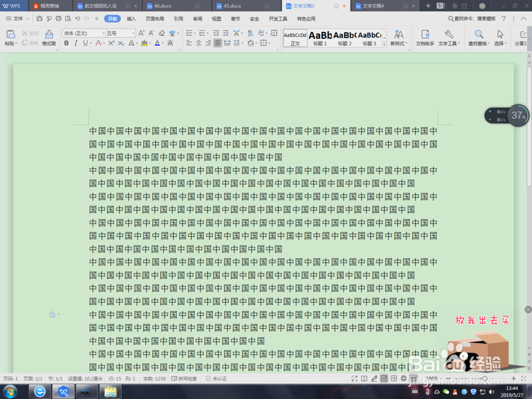
Task: Switch to the 审阅 ribbon tab
Action: pos(197,19)
